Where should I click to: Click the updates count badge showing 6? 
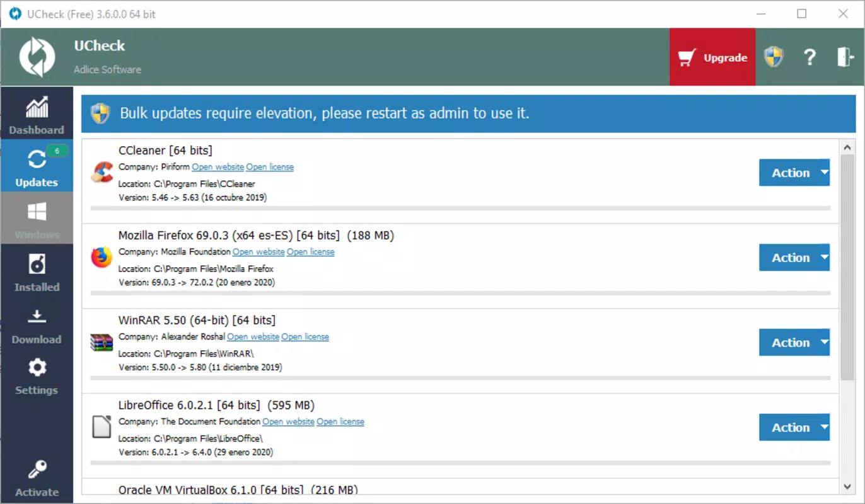57,151
